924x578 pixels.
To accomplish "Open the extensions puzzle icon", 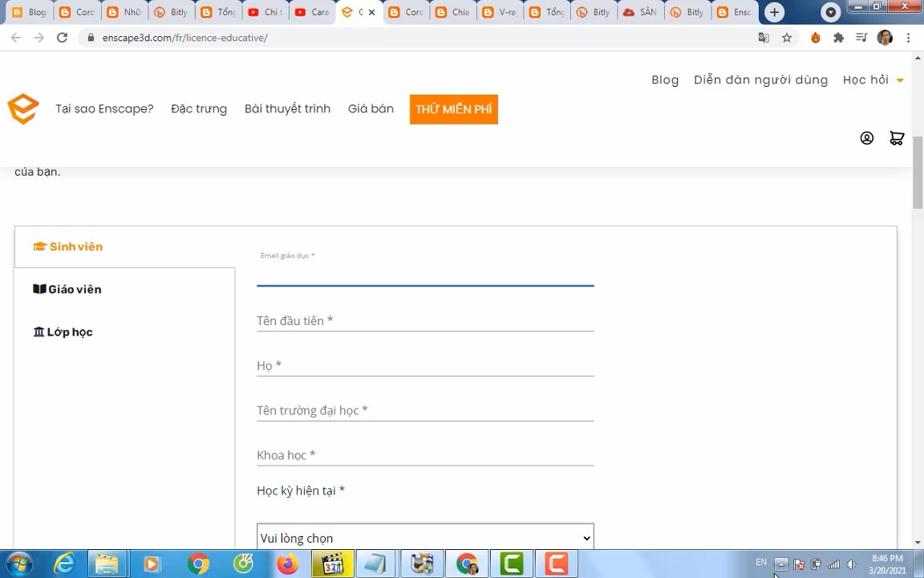I will (x=838, y=38).
